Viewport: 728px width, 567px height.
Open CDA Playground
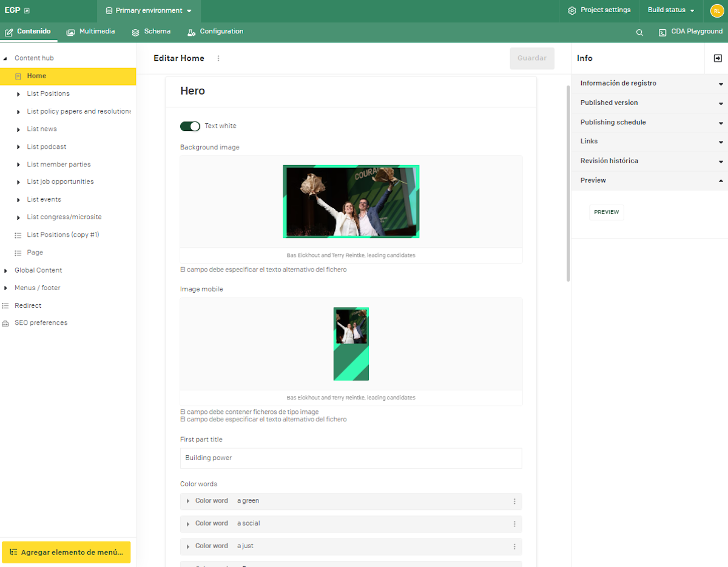click(x=690, y=32)
